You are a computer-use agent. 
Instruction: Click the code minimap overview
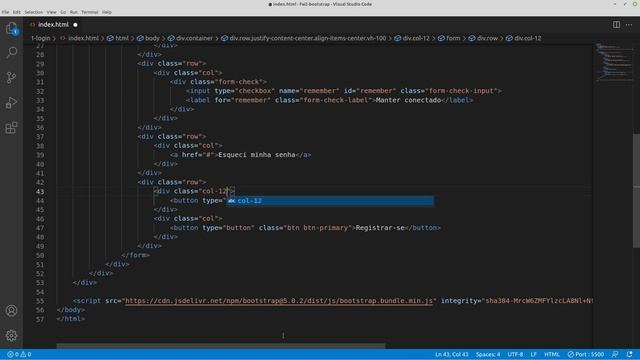(613, 62)
